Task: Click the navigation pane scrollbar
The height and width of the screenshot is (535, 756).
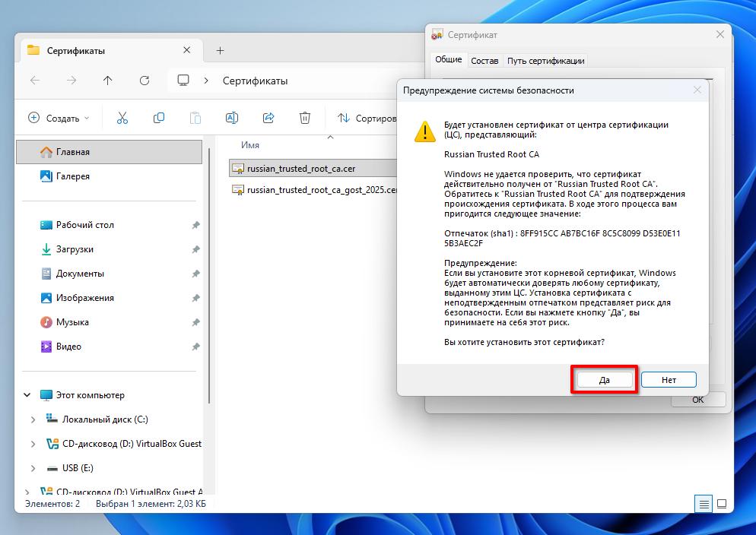Action: coord(208,276)
